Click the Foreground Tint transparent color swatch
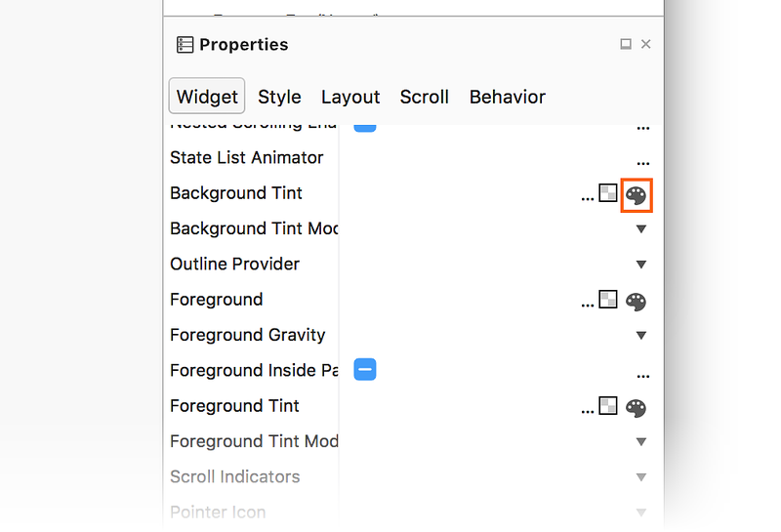781x532 pixels. click(608, 406)
